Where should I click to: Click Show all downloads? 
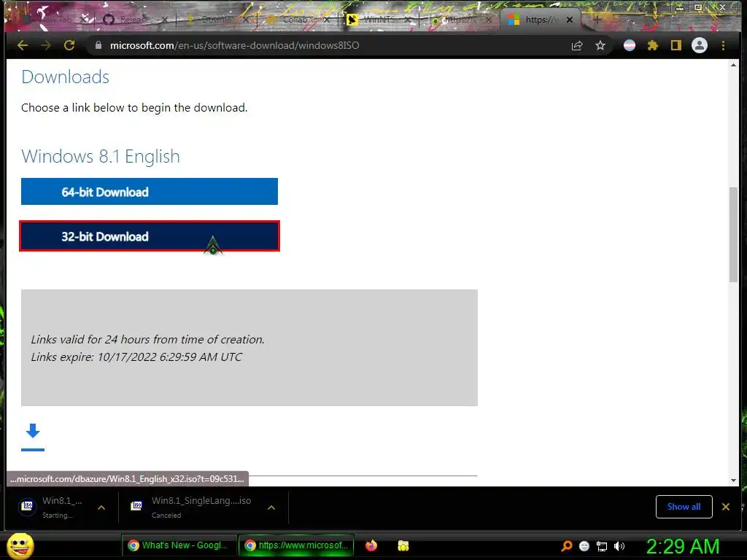tap(684, 507)
